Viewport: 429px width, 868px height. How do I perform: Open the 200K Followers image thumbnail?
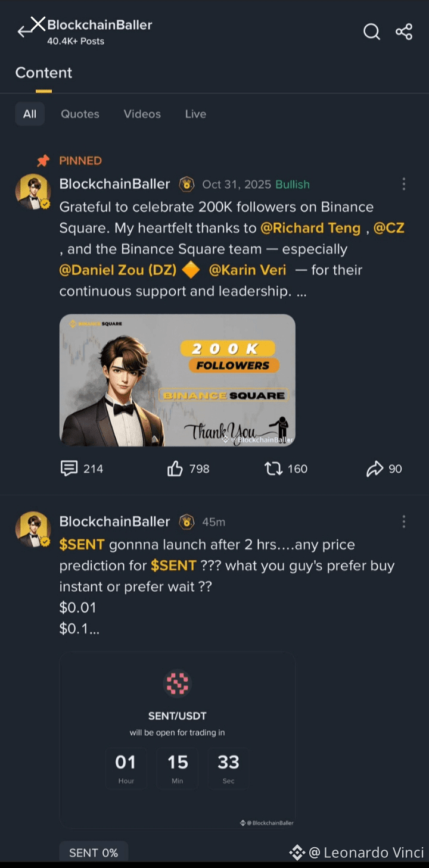(x=178, y=380)
